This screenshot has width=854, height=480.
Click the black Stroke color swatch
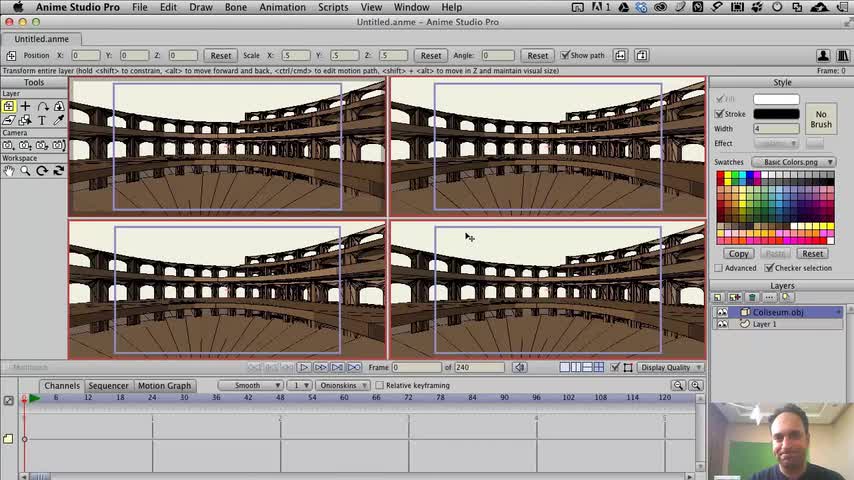tap(776, 114)
